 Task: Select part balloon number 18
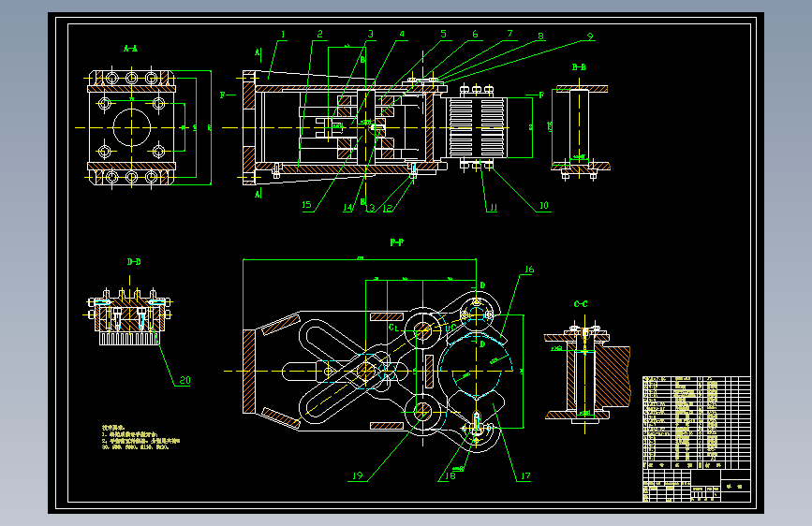450,475
